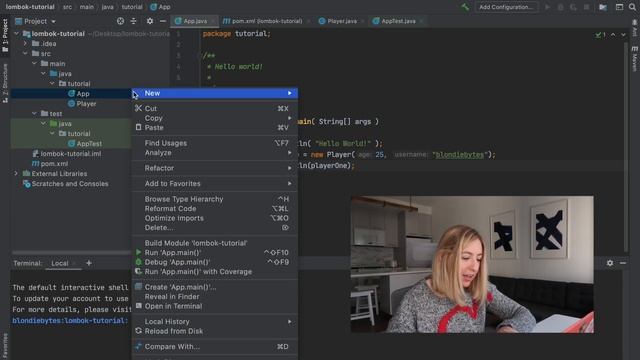This screenshot has width=640, height=360.
Task: Click the Debug bug icon in top toolbar
Action: pos(560,7)
